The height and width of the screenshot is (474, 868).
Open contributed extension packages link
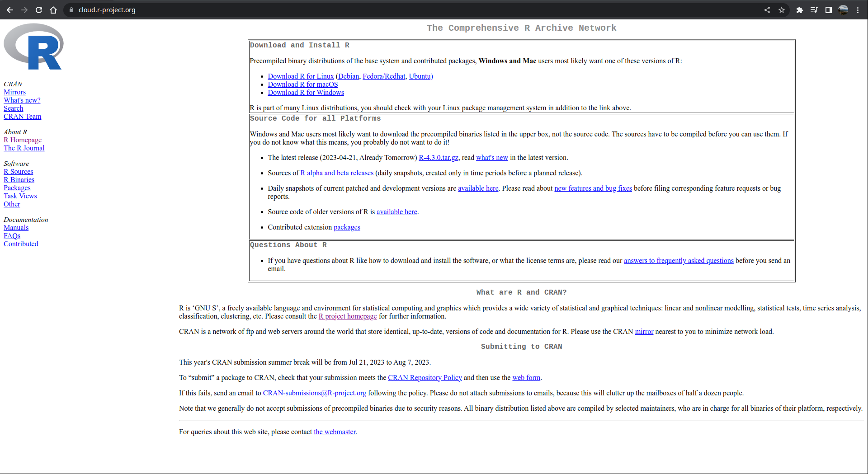[347, 227]
